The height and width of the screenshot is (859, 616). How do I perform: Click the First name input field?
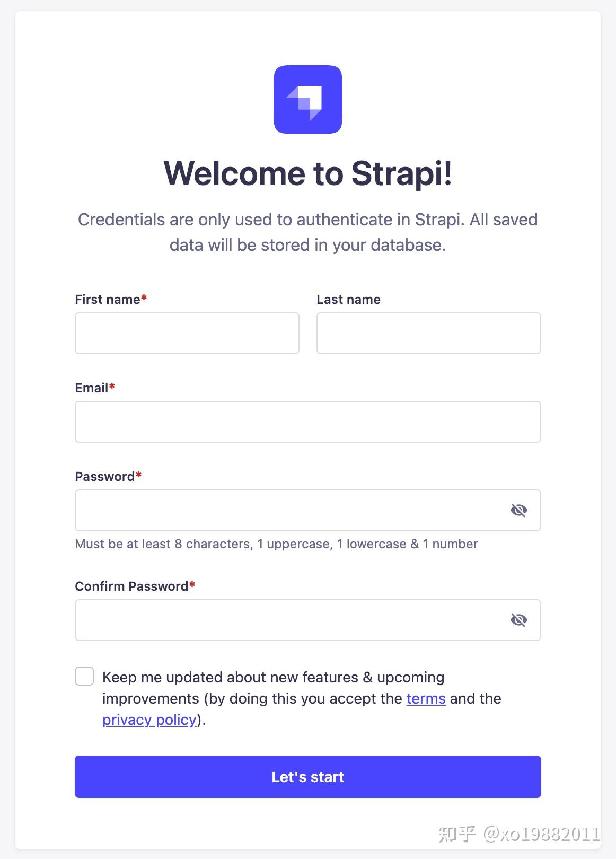[187, 333]
